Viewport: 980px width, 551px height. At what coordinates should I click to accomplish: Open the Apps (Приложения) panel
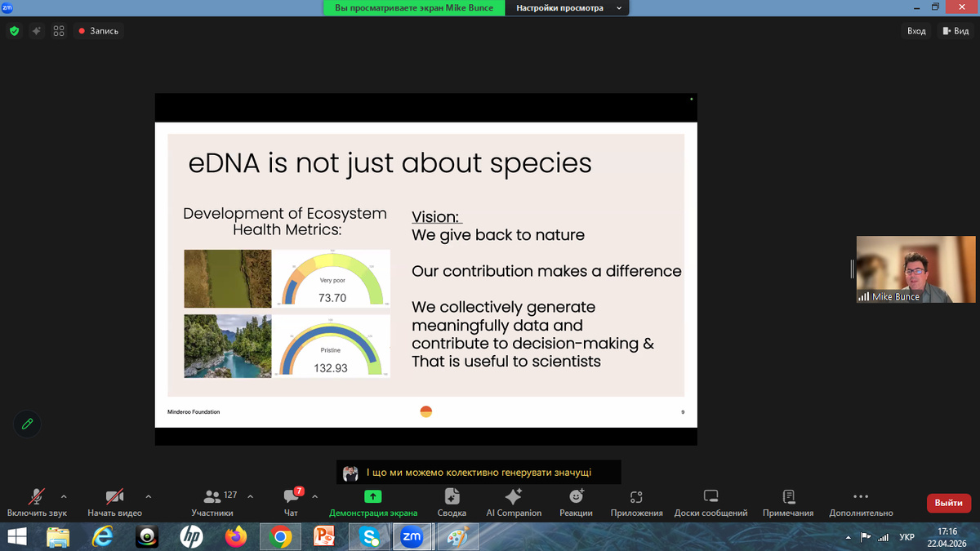[636, 502]
